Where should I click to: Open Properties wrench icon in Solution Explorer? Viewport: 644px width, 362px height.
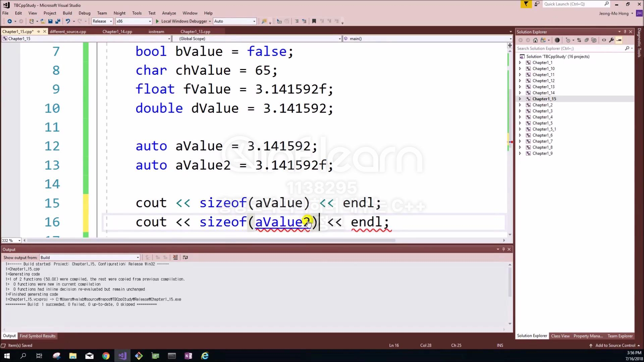click(611, 40)
